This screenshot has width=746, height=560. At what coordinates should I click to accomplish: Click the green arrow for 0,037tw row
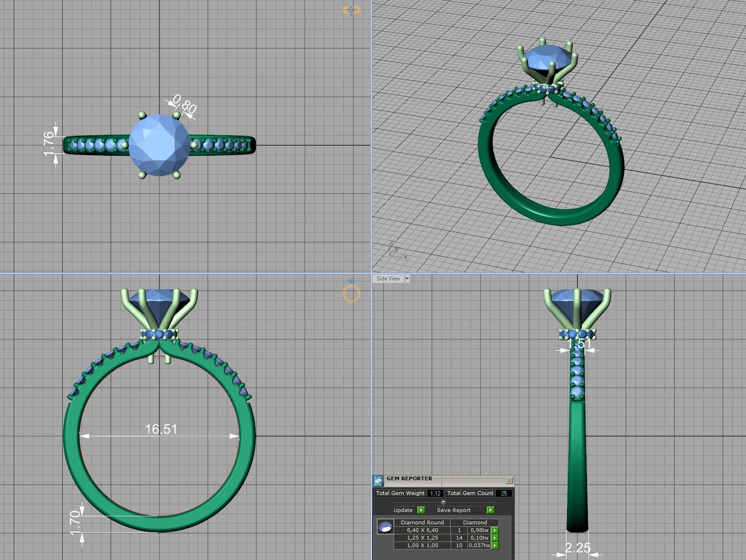pyautogui.click(x=494, y=545)
